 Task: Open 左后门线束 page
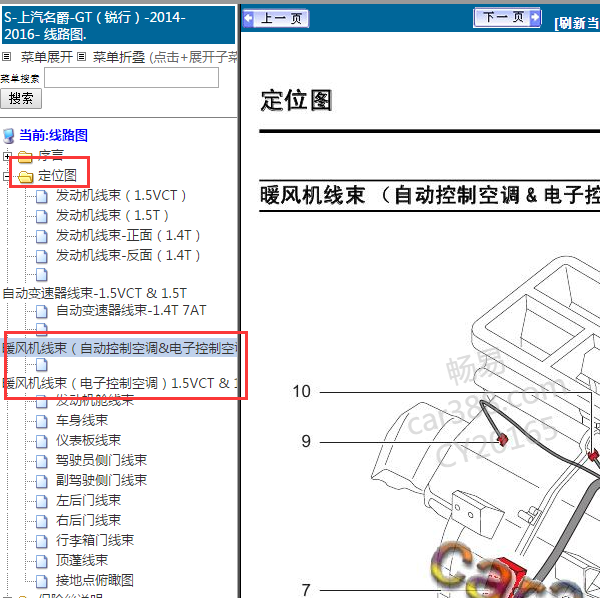(x=88, y=500)
